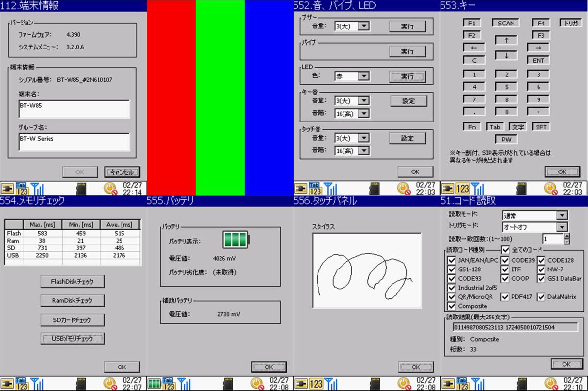This screenshot has height=391, width=588.
Task: Tap the power plug icon in 552 sound screen
Action: [x=301, y=188]
